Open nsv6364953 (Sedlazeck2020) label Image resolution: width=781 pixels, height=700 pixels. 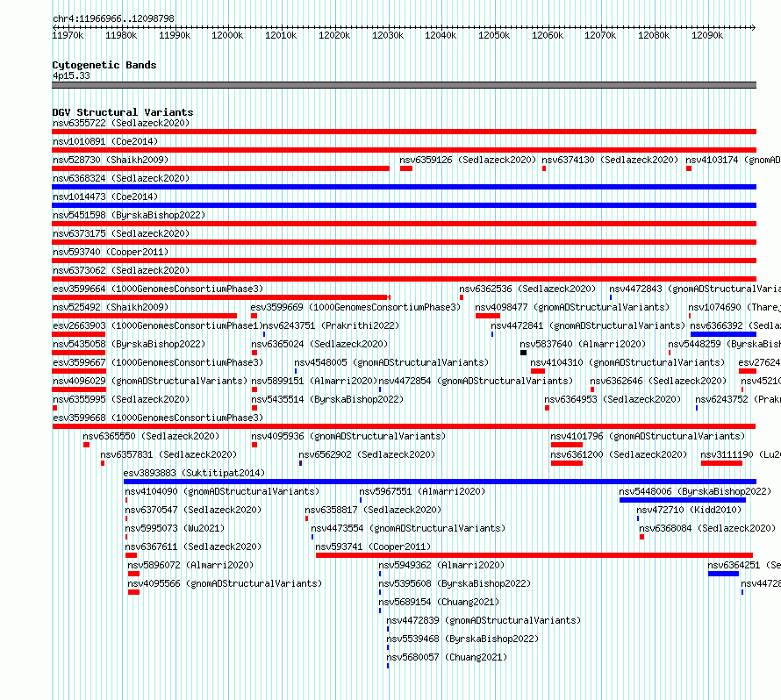point(613,399)
